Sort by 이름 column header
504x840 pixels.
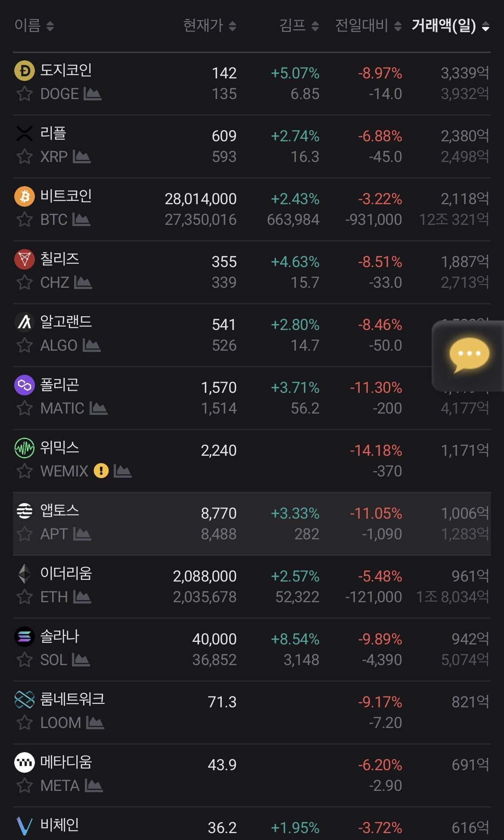click(x=34, y=26)
